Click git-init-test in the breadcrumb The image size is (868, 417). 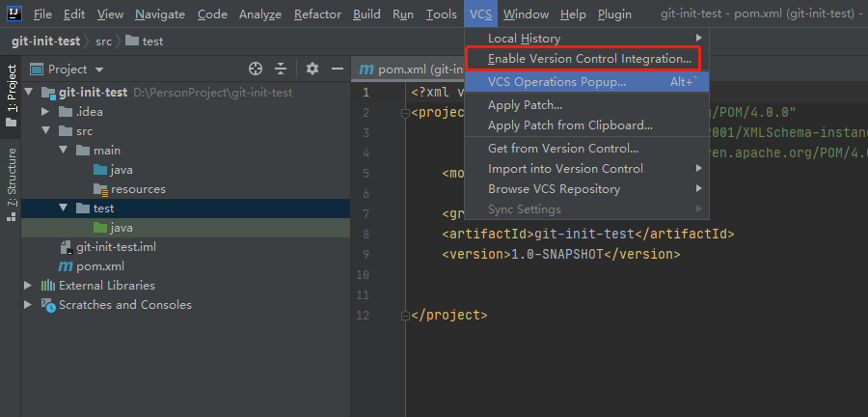[x=46, y=41]
